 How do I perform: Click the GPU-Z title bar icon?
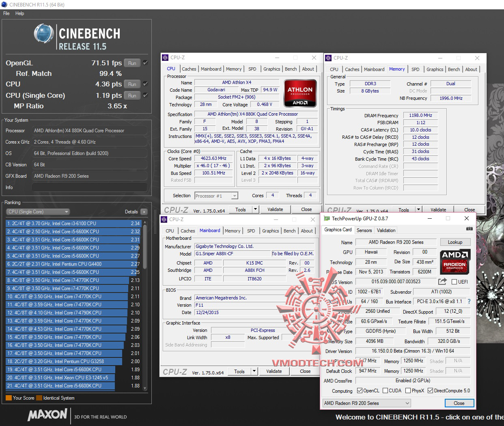pos(327,219)
